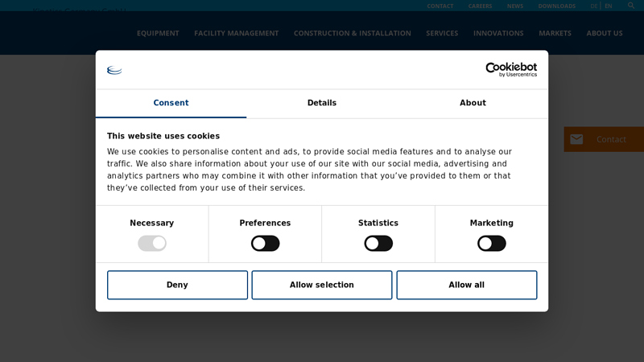The image size is (644, 362).
Task: Open the Equipment menu
Action: pos(158,33)
